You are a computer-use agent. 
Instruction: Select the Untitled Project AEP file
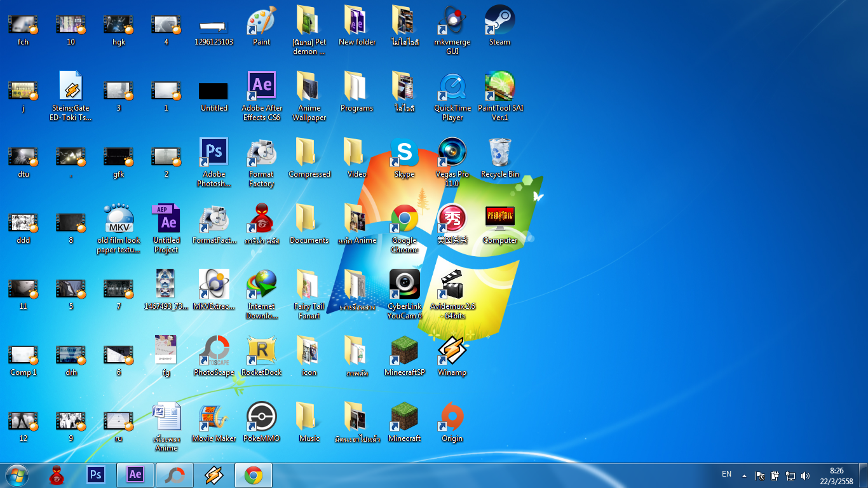(x=166, y=229)
